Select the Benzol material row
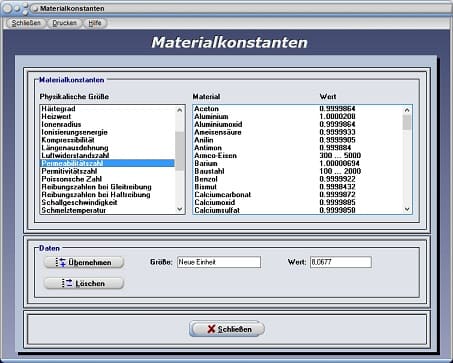 [x=298, y=179]
